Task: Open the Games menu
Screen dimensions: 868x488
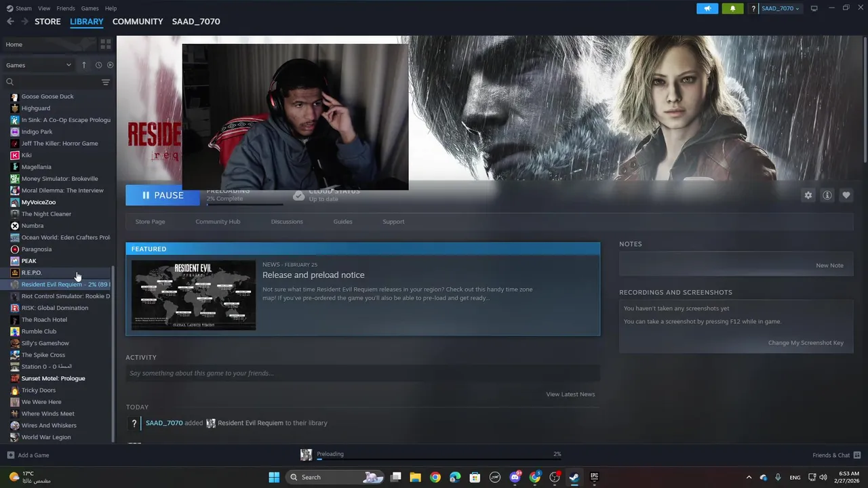Action: pyautogui.click(x=90, y=8)
